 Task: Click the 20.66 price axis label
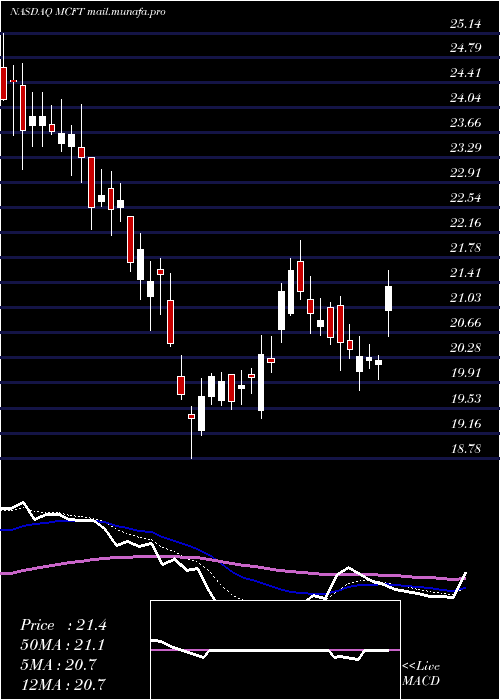click(x=466, y=322)
